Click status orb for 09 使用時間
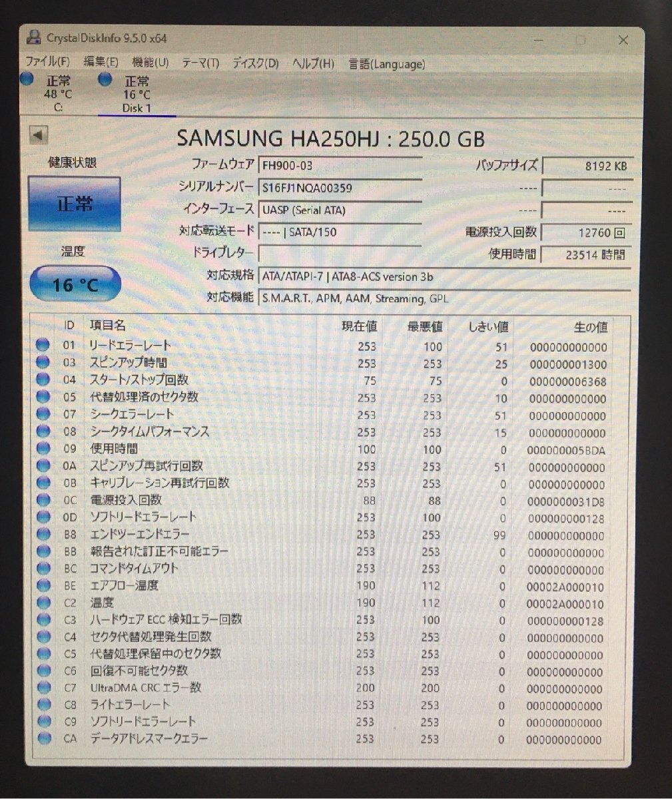 pyautogui.click(x=43, y=448)
